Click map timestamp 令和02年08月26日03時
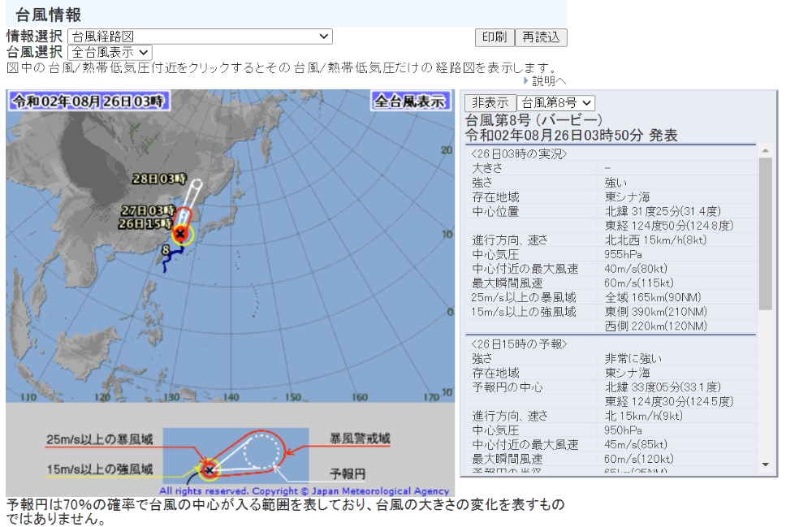812x527 pixels. pos(88,101)
